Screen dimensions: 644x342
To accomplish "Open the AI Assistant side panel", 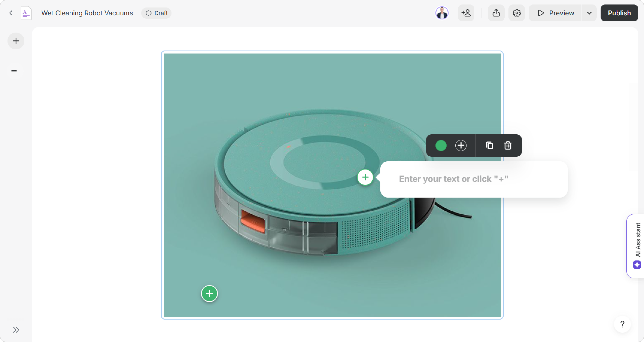I will 637,246.
